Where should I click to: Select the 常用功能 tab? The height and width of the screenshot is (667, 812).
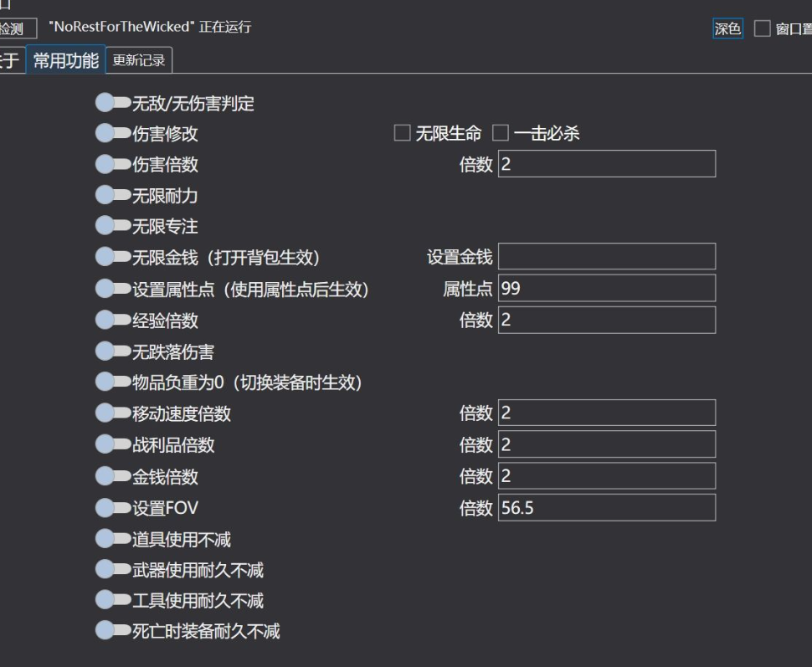coord(65,60)
